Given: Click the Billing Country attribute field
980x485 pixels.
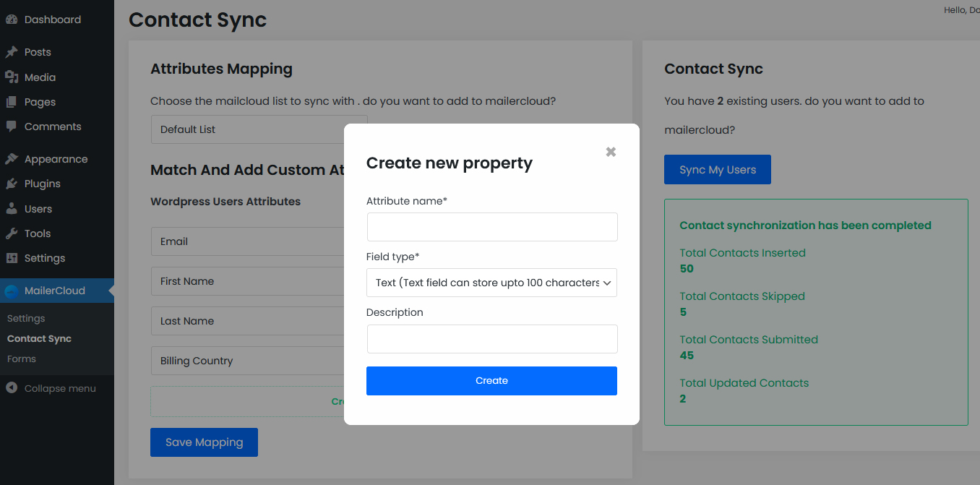Looking at the screenshot, I should coord(247,361).
